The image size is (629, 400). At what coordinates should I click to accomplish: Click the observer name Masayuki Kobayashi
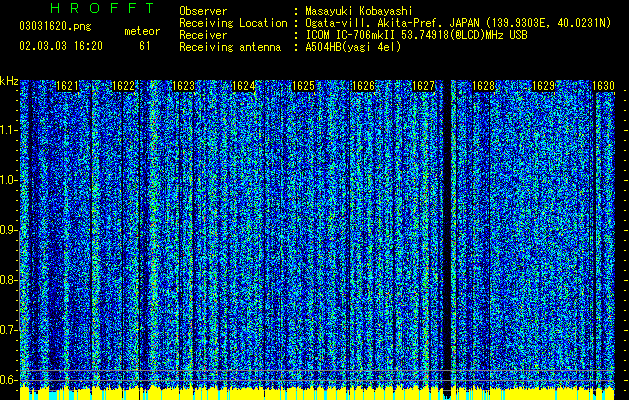tap(359, 11)
